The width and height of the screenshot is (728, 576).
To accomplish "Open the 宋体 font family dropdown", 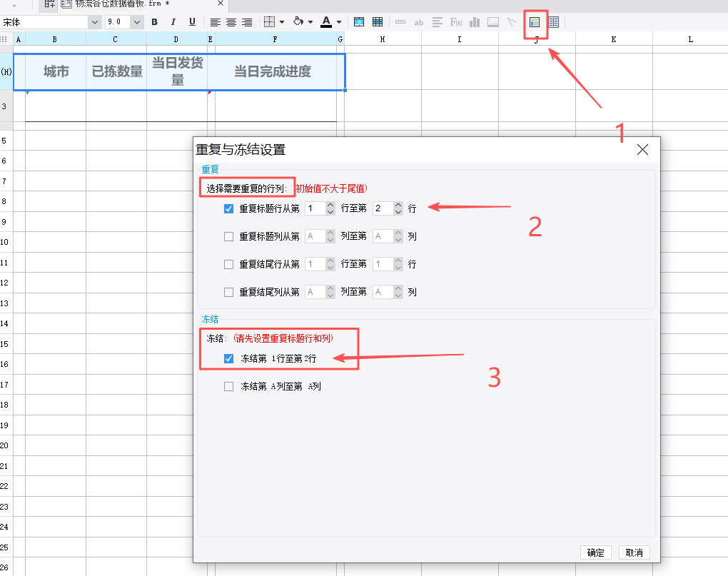I will (x=94, y=22).
